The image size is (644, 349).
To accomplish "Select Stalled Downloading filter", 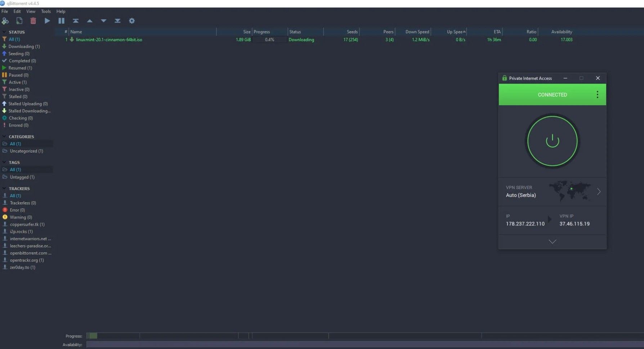I will (x=29, y=111).
